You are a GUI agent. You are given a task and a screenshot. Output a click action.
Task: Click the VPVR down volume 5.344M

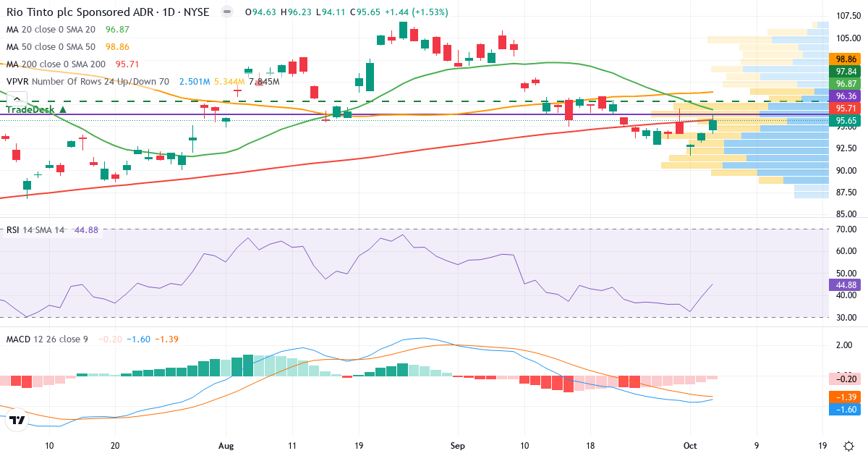229,81
